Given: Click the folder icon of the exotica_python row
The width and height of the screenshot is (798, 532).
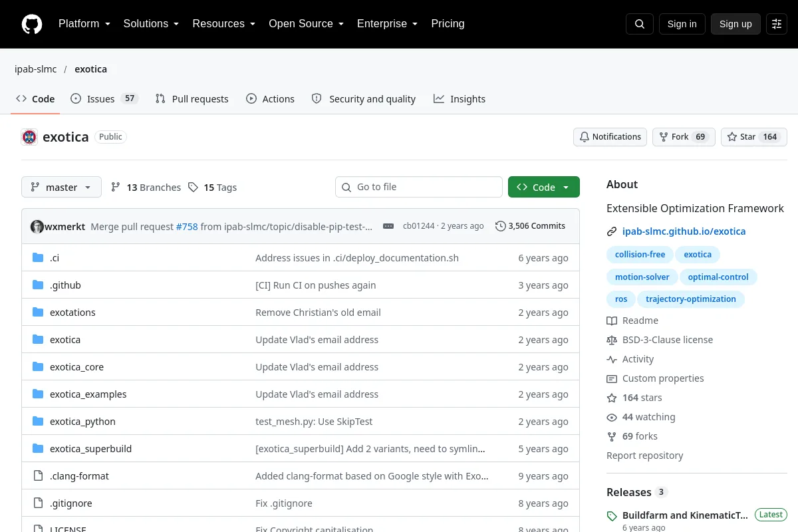Looking at the screenshot, I should pyautogui.click(x=38, y=422).
